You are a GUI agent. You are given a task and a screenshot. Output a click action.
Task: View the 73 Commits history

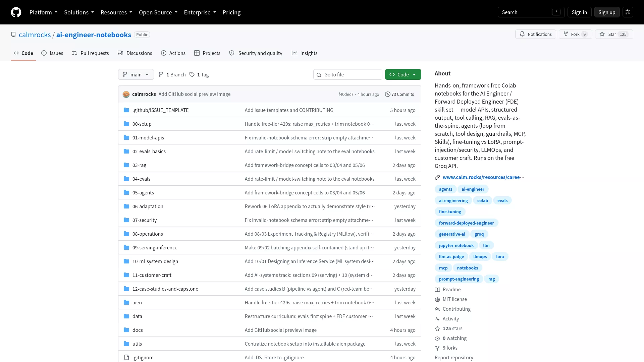399,94
